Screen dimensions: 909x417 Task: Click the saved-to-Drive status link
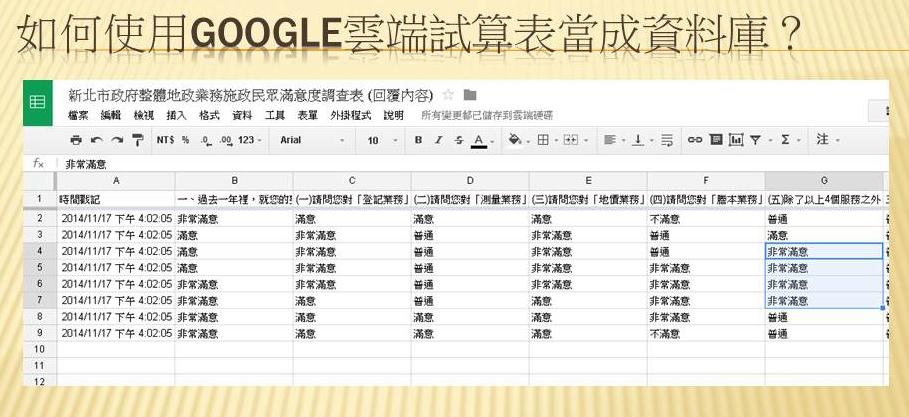click(487, 115)
